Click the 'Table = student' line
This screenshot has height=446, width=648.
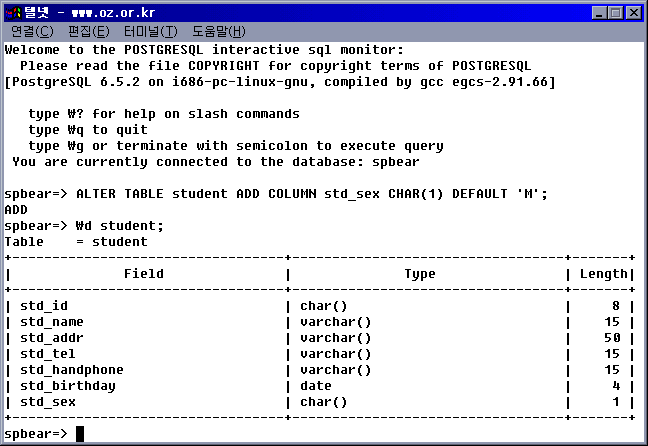tap(76, 242)
